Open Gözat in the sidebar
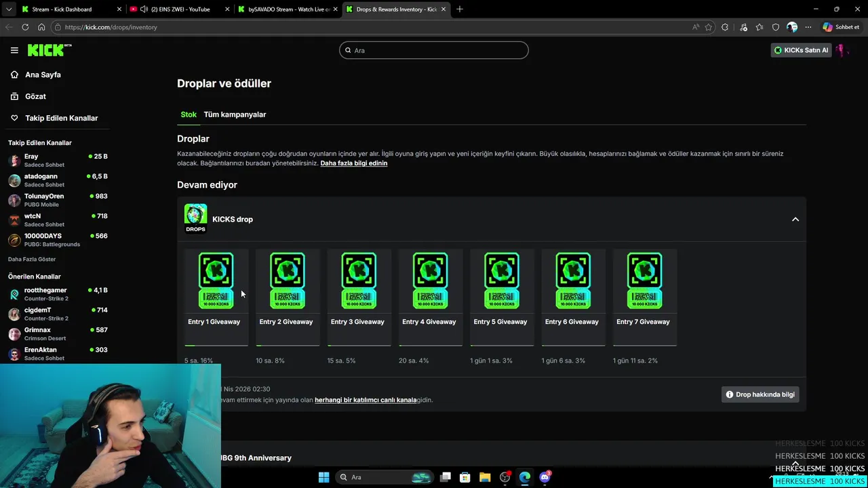868x488 pixels. pyautogui.click(x=35, y=96)
